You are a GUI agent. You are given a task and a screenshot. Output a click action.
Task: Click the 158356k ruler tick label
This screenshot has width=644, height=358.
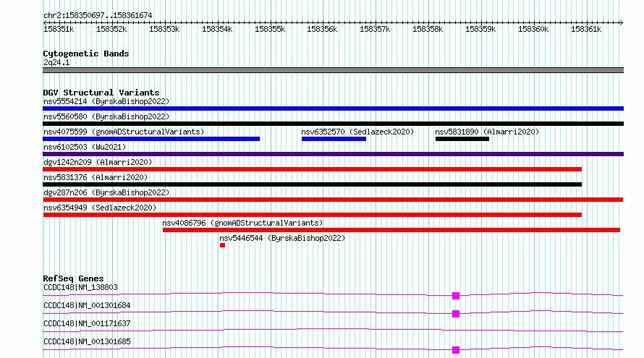click(x=322, y=29)
